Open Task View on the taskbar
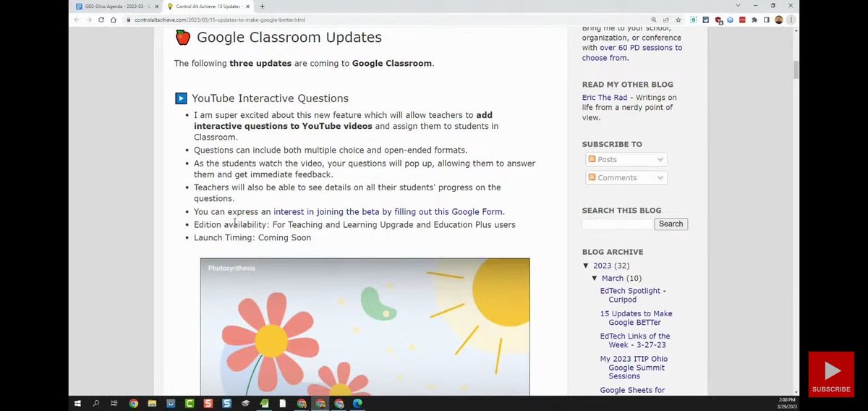The image size is (868, 411). [x=114, y=403]
